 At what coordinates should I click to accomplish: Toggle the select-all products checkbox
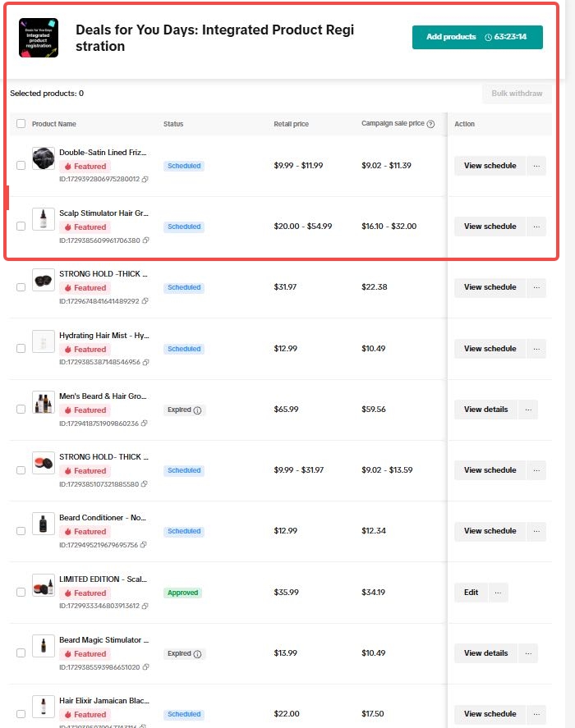[x=21, y=124]
